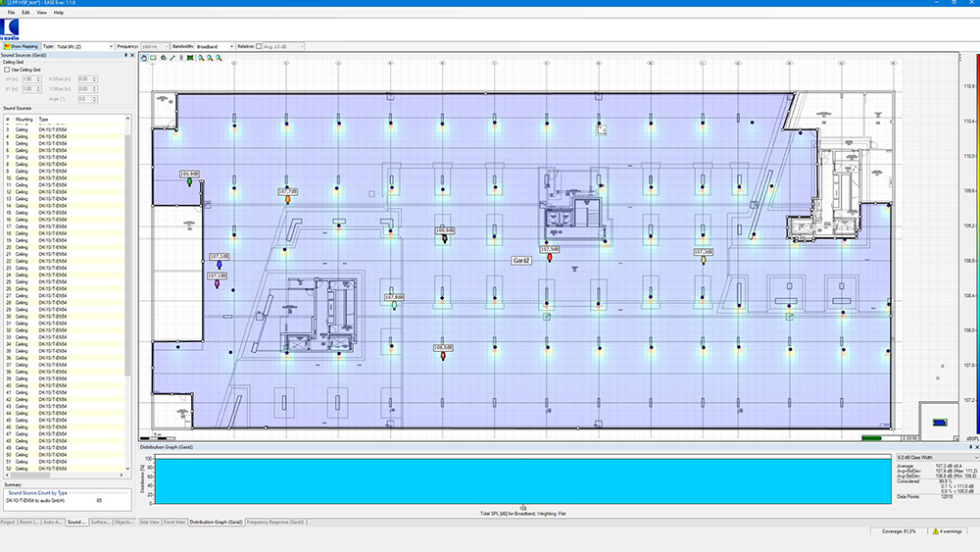
Task: Click the X-Offset stepper field
Action: click(x=87, y=79)
